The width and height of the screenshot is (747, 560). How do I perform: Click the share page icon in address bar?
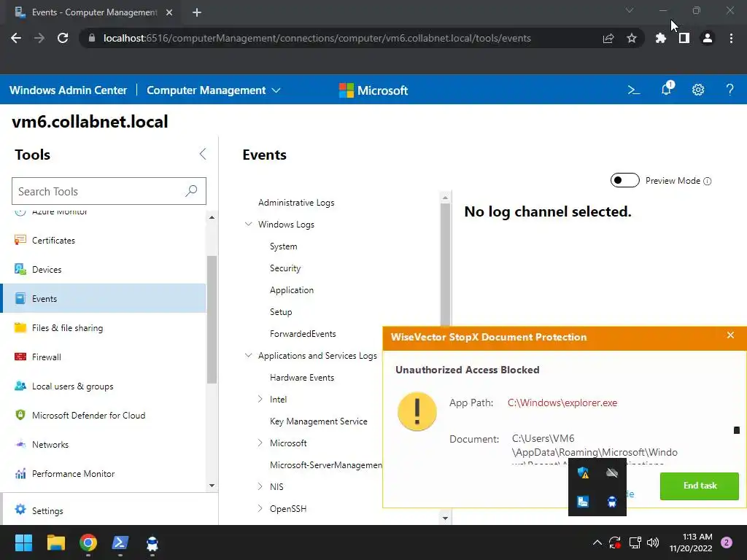click(x=608, y=38)
